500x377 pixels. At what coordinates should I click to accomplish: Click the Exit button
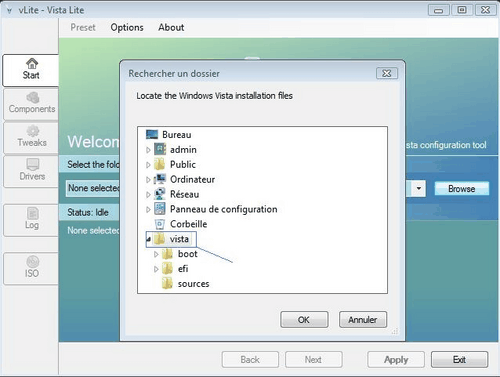(459, 359)
